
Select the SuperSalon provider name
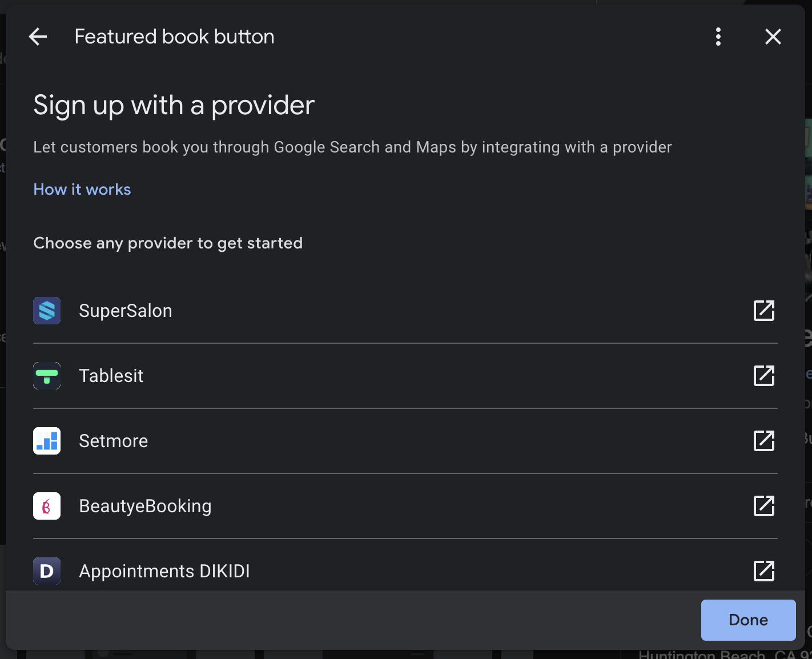click(x=126, y=311)
